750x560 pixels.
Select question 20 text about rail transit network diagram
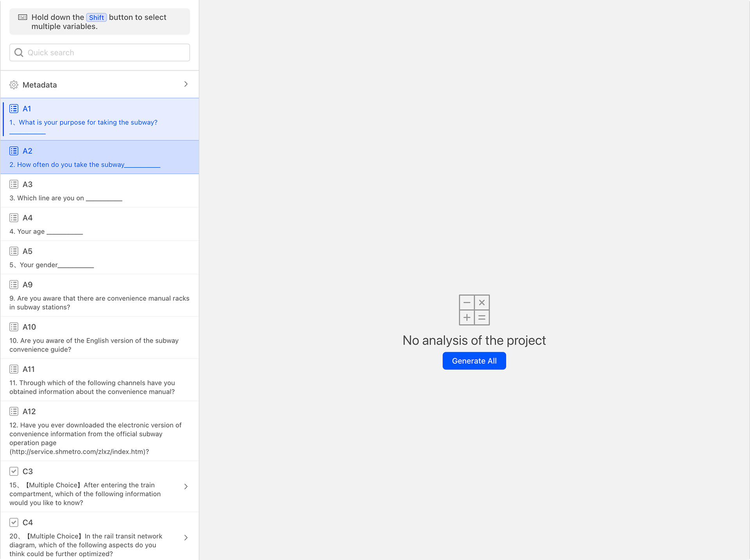(86, 545)
